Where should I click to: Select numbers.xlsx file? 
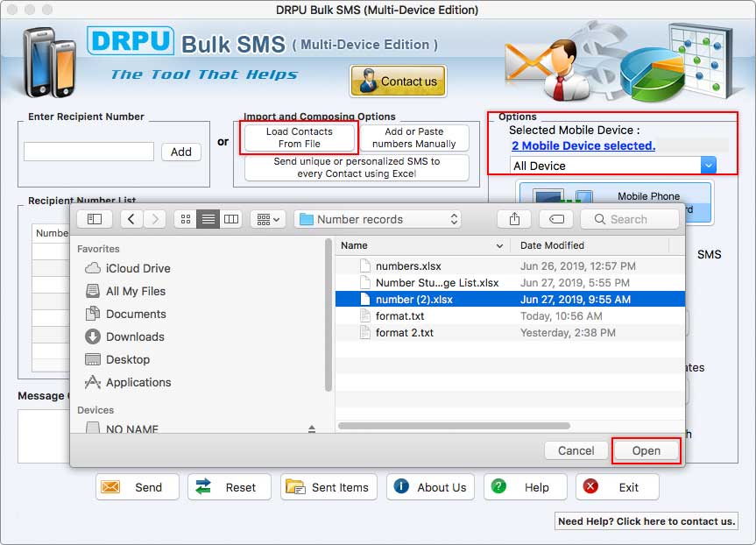[510, 266]
